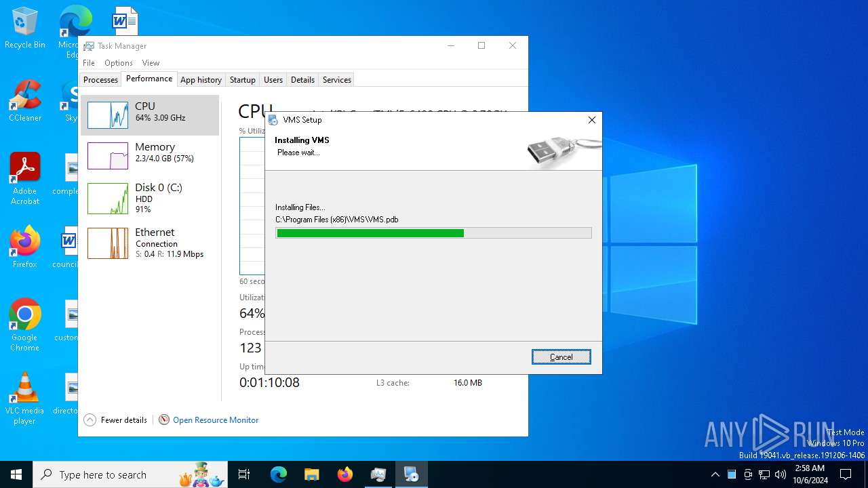This screenshot has width=868, height=488.
Task: Click the Installing VMS heading
Action: [x=302, y=140]
